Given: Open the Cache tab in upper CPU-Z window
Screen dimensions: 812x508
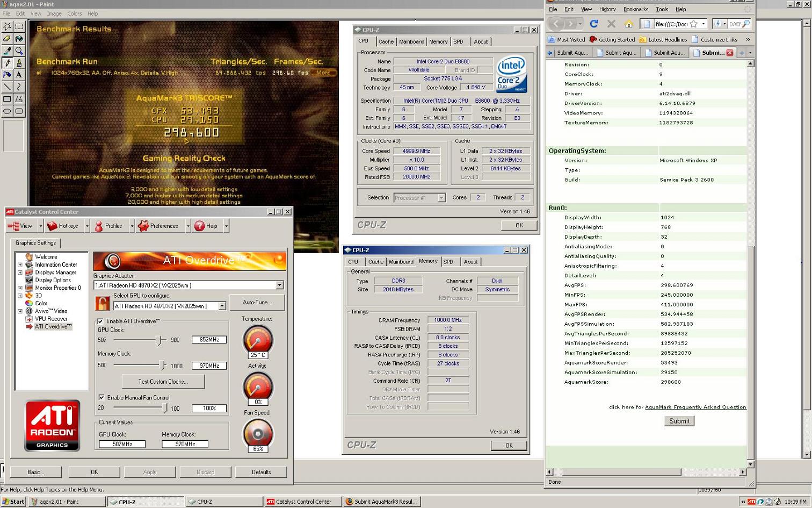Looking at the screenshot, I should [x=386, y=41].
